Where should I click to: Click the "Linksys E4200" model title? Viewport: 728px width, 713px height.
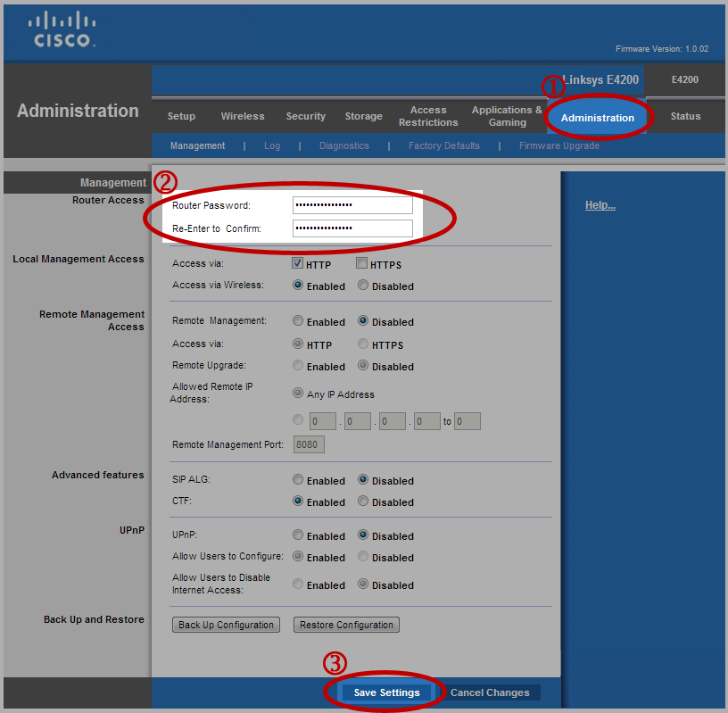tap(600, 80)
